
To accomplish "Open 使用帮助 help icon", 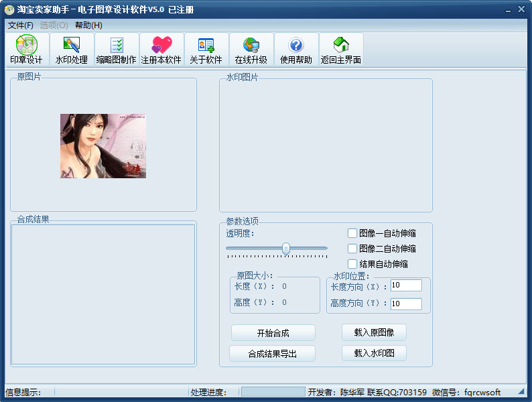I will [296, 45].
